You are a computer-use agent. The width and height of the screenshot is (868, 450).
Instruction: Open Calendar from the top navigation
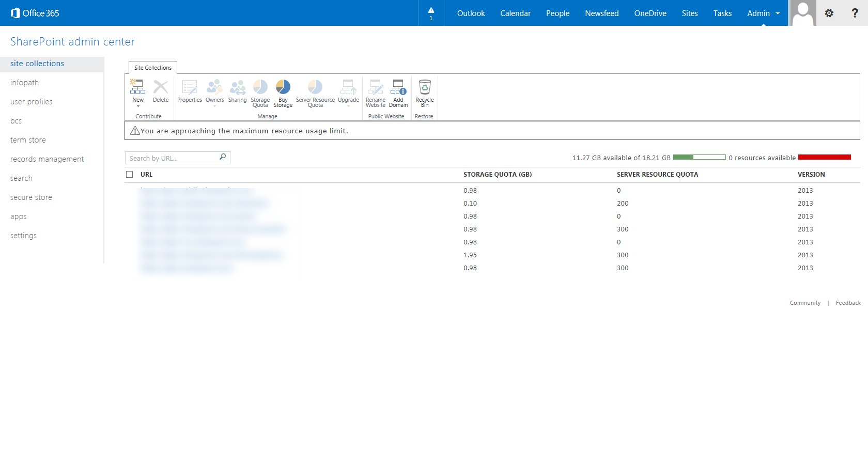(515, 13)
